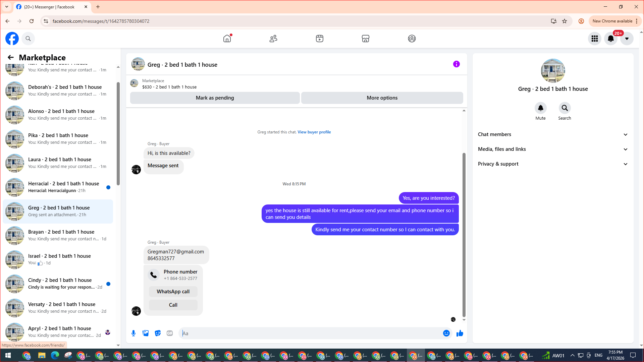644x362 pixels.
Task: Open the sticker picker icon
Action: [x=158, y=333]
